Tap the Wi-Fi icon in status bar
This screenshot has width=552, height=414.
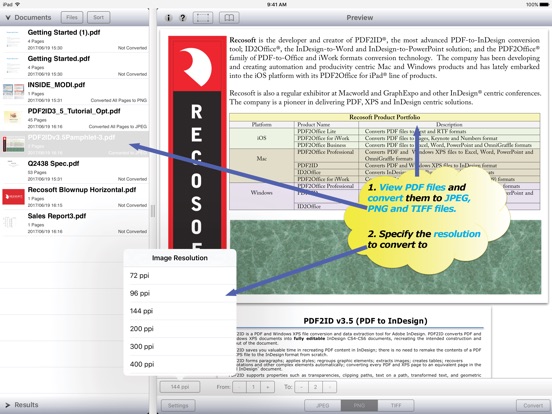pyautogui.click(x=18, y=4)
